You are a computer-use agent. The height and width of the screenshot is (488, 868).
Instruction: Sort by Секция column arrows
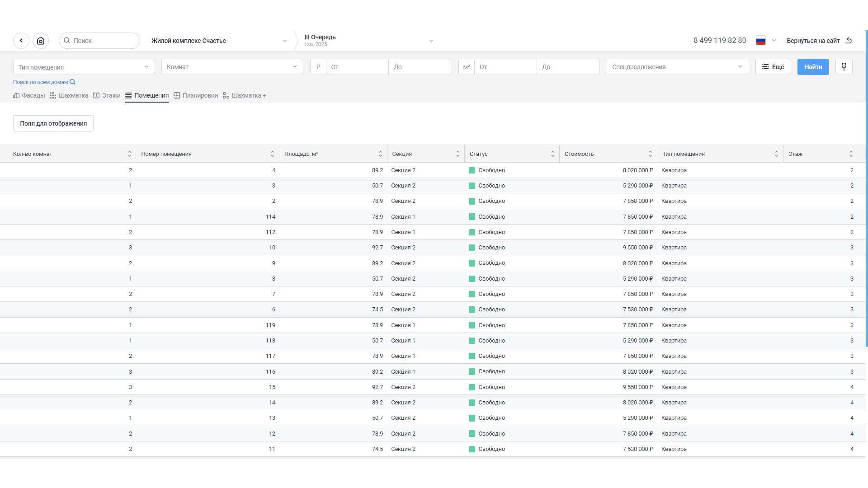(x=458, y=154)
